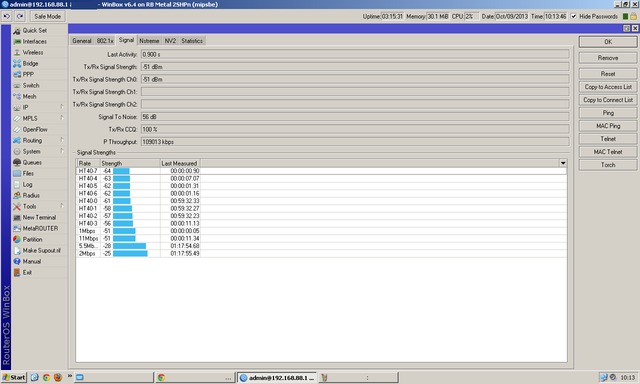640x384 pixels.
Task: Select the Bridge sidebar icon
Action: pos(17,64)
